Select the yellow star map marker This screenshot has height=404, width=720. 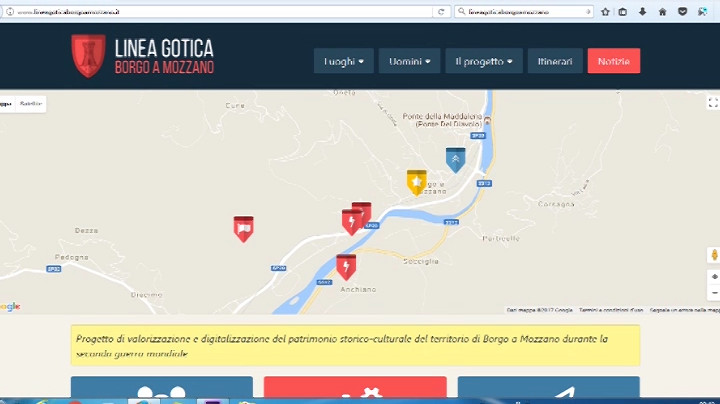pos(416,181)
